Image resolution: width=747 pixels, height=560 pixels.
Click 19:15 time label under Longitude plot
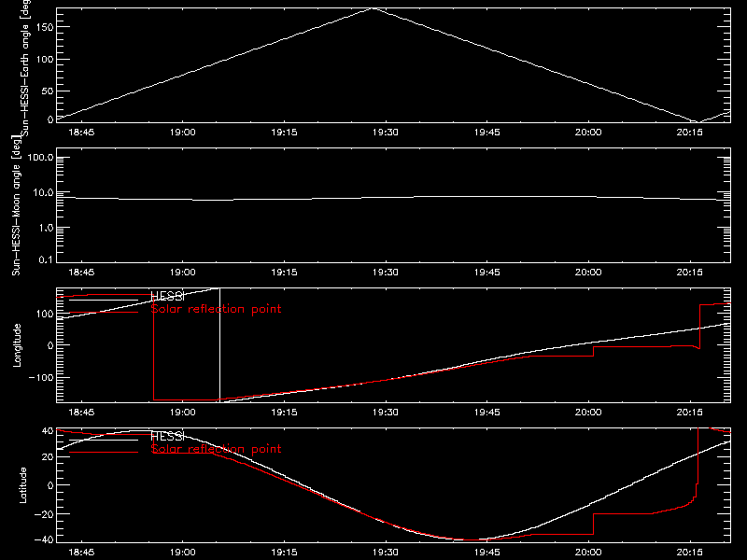(285, 413)
